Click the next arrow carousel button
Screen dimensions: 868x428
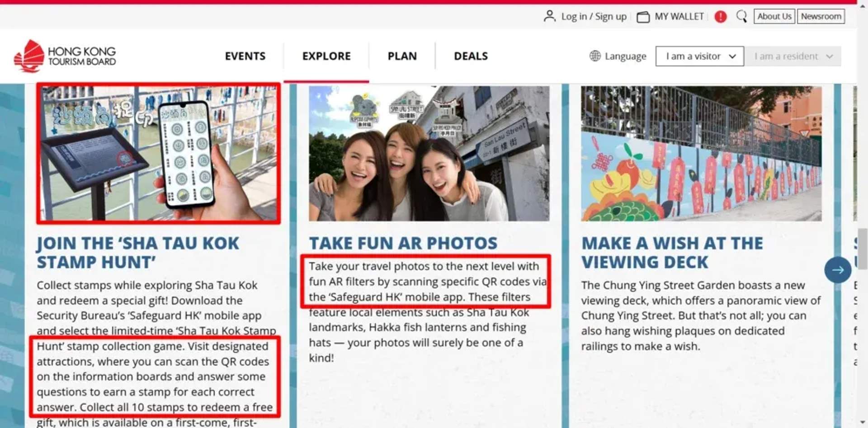click(x=838, y=270)
